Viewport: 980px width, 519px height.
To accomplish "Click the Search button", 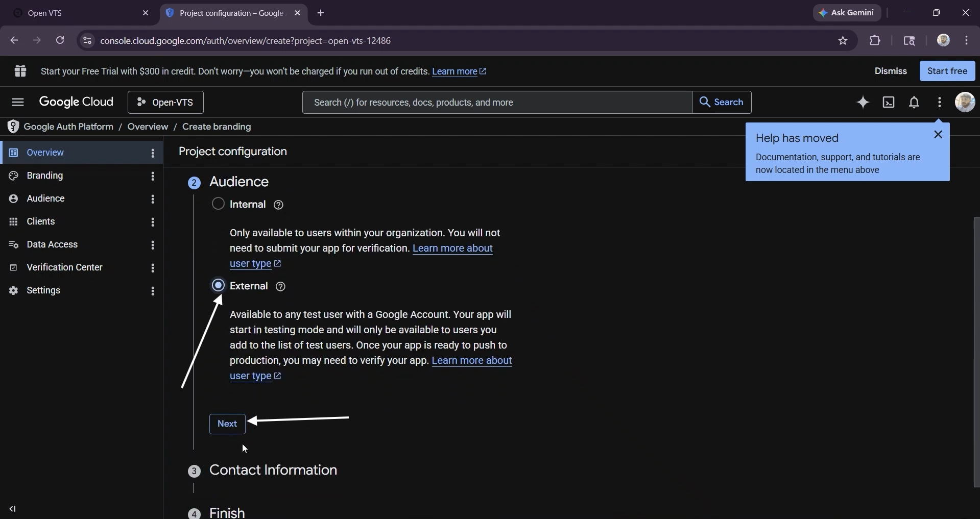I will coord(722,103).
